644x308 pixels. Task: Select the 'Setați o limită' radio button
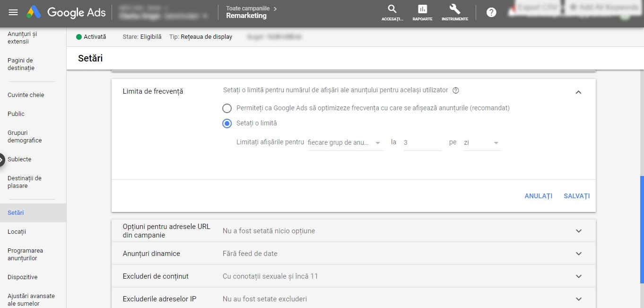pyautogui.click(x=227, y=123)
